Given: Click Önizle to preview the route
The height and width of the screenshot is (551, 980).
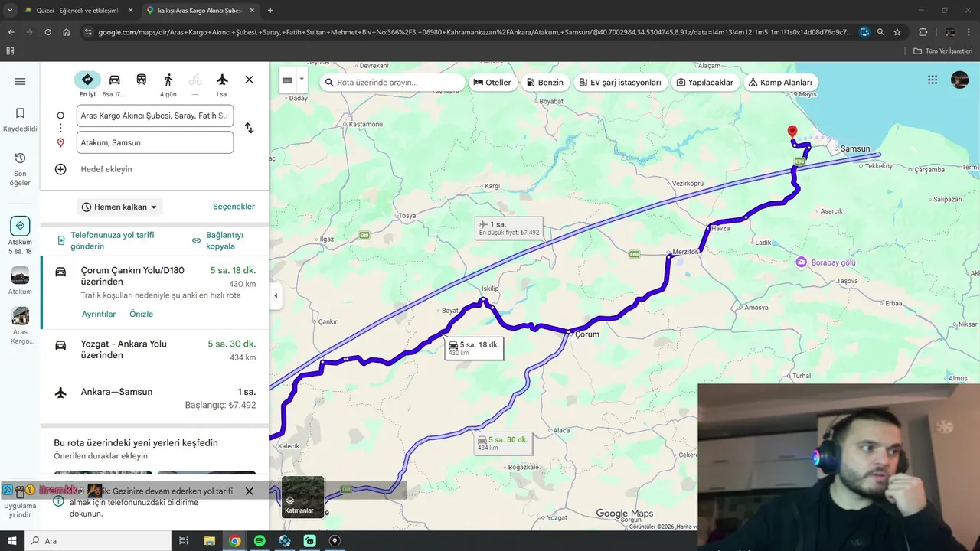Looking at the screenshot, I should click(141, 314).
